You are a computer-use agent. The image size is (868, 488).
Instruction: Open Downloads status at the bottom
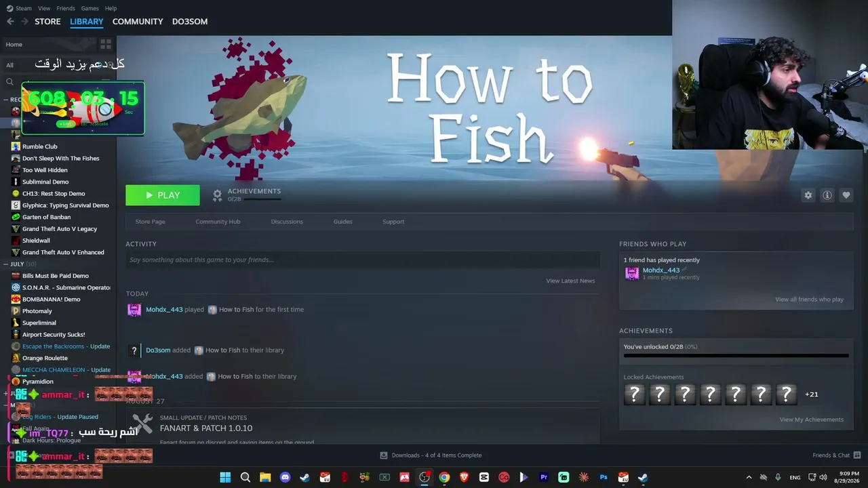coord(431,455)
